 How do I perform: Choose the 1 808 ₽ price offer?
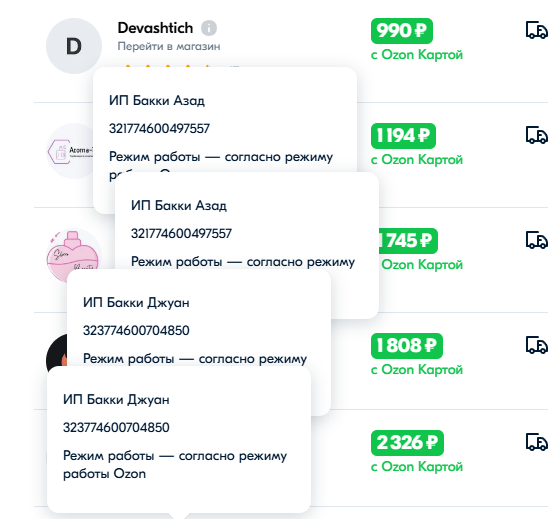406,346
